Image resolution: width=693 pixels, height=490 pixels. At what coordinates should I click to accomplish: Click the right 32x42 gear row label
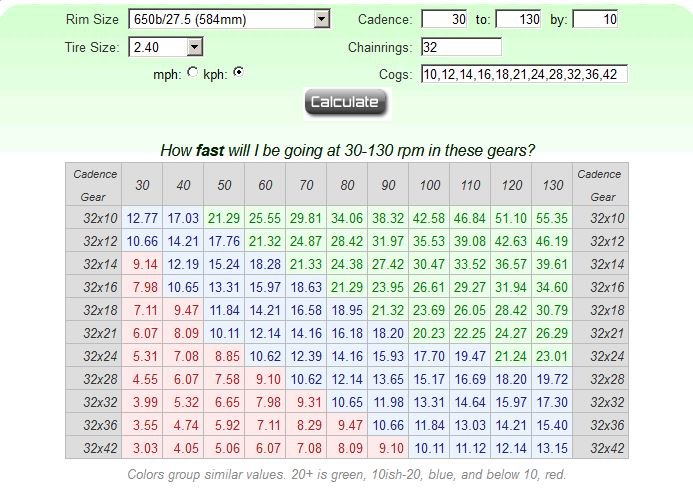(x=601, y=448)
